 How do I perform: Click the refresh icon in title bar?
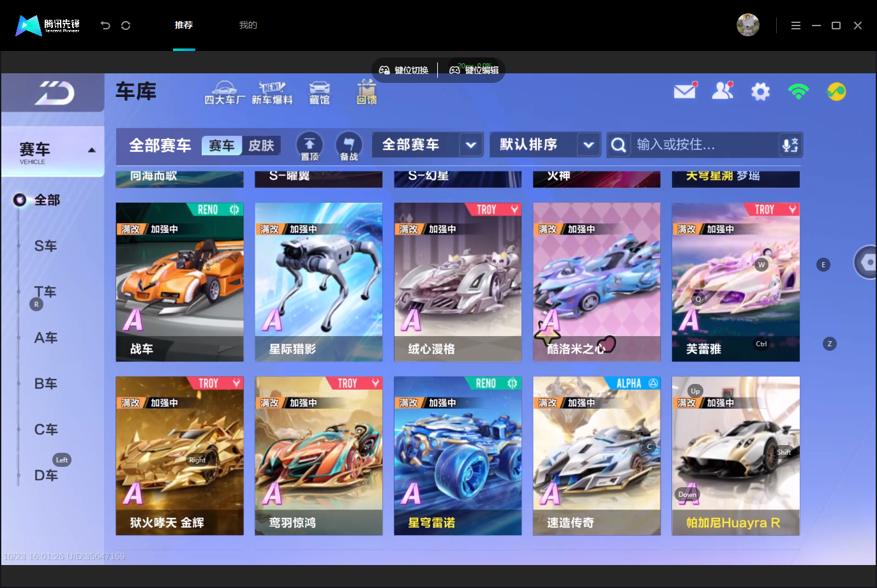(126, 26)
